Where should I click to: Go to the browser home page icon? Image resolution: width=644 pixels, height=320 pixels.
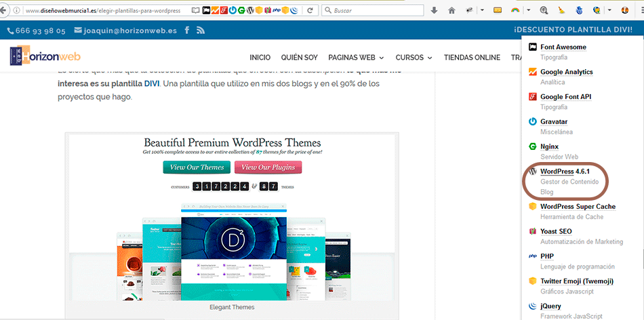pos(451,10)
